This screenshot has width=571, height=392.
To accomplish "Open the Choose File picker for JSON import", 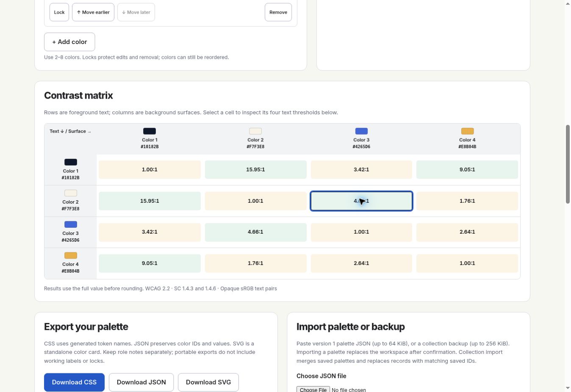I will pyautogui.click(x=313, y=389).
